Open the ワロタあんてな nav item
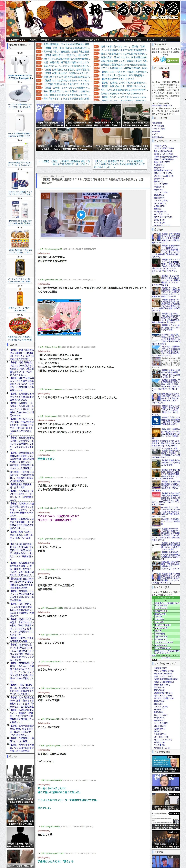Screen dimensions: 186x868 [92, 40]
